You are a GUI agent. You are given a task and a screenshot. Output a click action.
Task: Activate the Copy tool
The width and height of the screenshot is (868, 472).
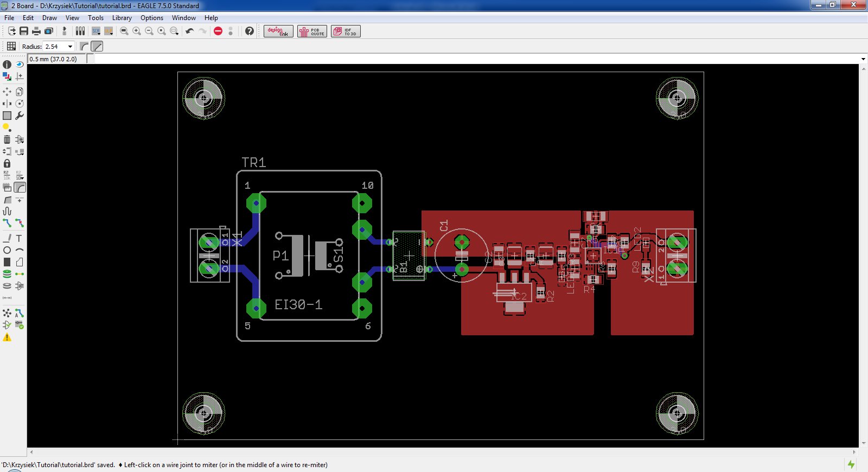(20, 92)
